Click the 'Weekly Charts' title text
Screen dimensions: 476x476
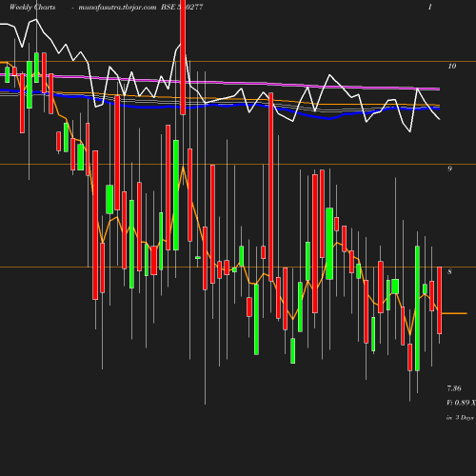point(32,7)
